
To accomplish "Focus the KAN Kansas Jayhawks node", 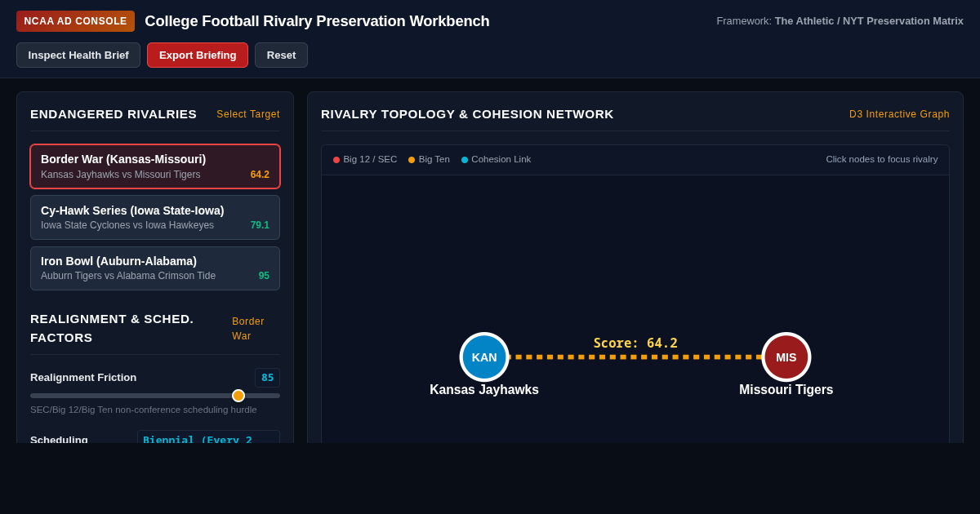I will [x=484, y=357].
